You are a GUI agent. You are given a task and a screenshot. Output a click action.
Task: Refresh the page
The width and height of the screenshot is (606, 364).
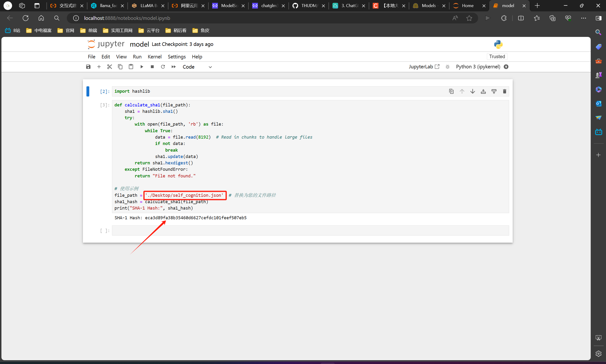pyautogui.click(x=26, y=18)
